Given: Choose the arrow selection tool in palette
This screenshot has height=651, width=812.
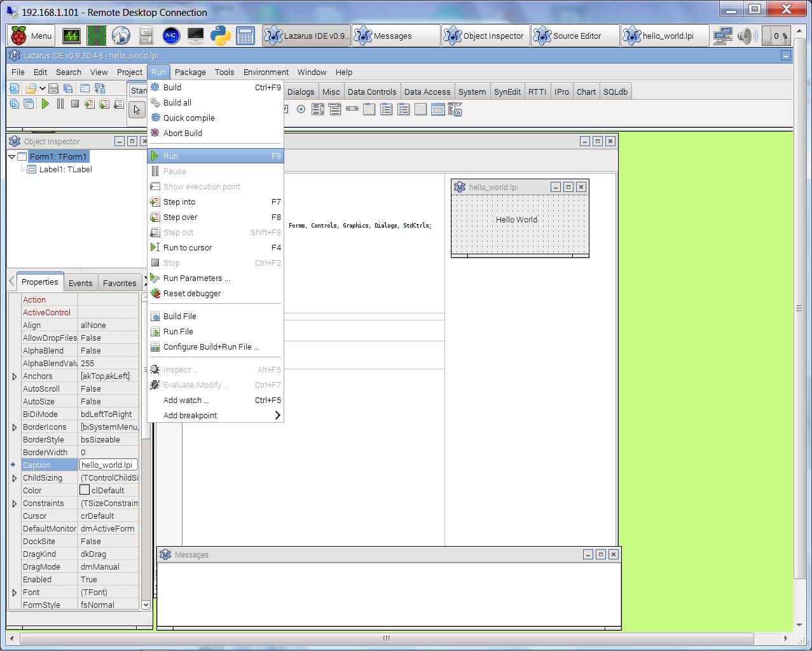Looking at the screenshot, I should (137, 110).
